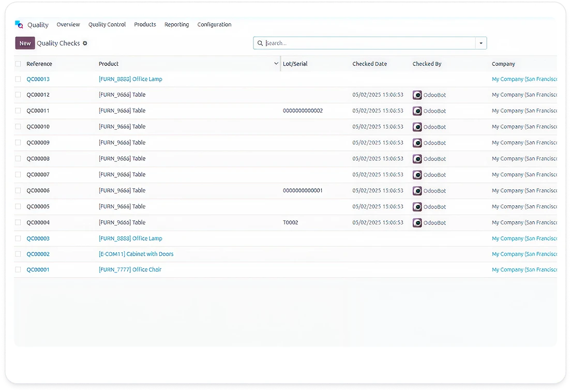This screenshot has width=571, height=392.
Task: Click the Quality app logo icon
Action: 19,24
